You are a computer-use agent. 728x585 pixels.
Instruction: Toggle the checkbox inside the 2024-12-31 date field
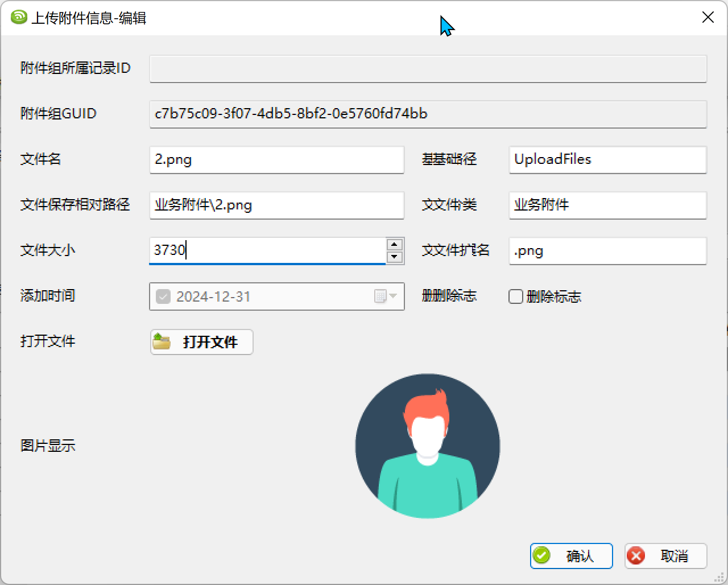163,296
